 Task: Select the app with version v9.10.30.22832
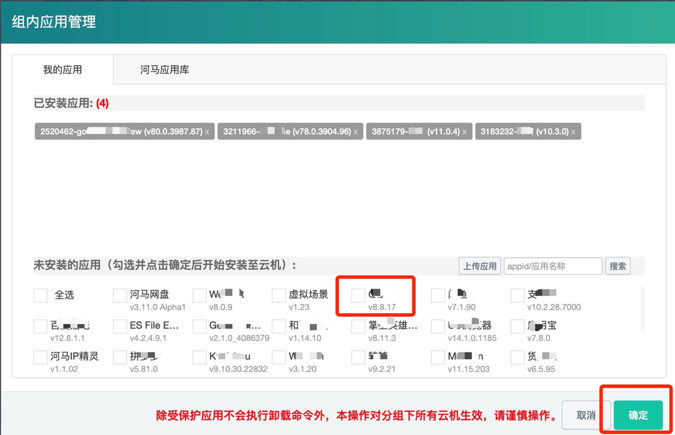(199, 358)
